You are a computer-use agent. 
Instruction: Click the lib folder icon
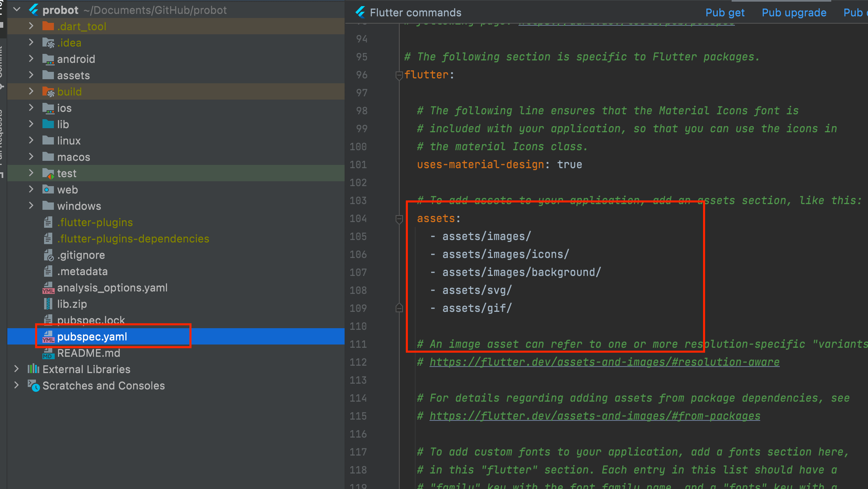(48, 124)
